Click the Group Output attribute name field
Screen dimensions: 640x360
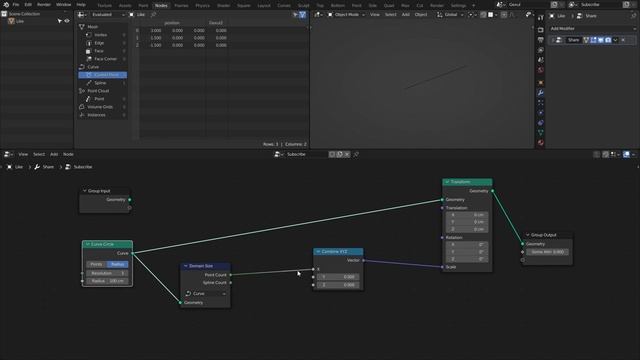(x=547, y=252)
